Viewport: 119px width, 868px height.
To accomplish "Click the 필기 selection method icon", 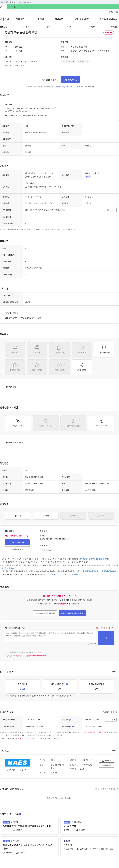I will point(73,516).
